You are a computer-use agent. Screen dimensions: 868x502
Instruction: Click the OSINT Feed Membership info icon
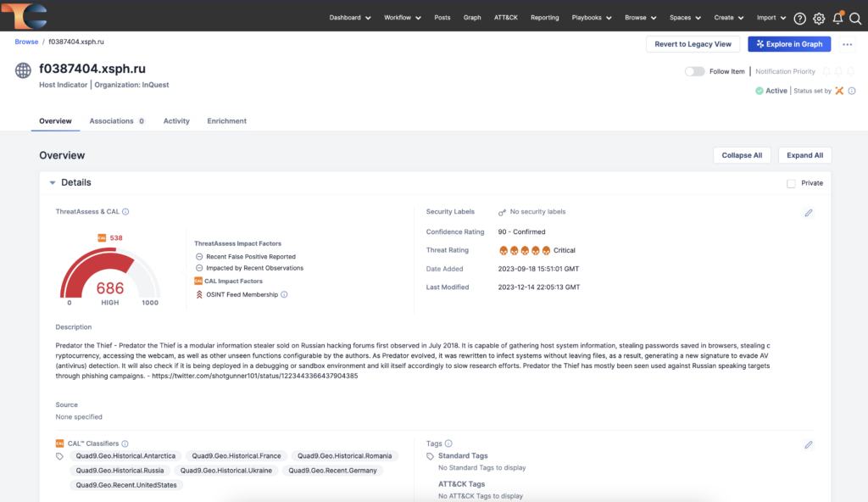[284, 295]
